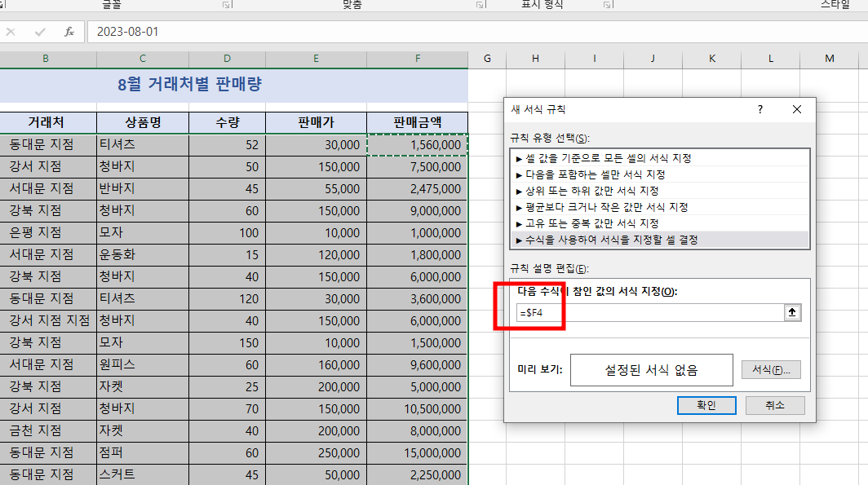Select cell with 15,000,000
868x485 pixels.
[x=418, y=453]
